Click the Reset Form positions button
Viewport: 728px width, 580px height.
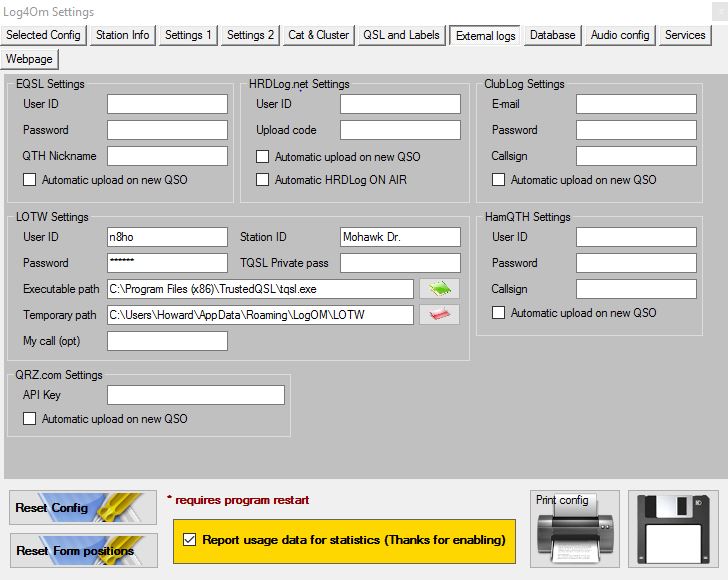point(84,550)
